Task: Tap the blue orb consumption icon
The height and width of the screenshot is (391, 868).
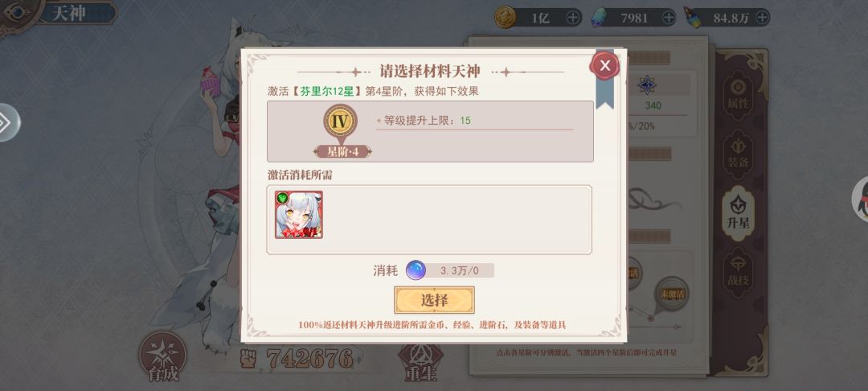Action: (x=416, y=270)
